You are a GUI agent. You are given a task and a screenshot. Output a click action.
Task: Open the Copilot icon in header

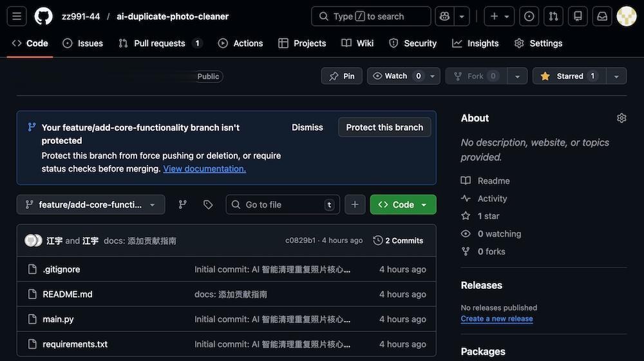pyautogui.click(x=444, y=16)
